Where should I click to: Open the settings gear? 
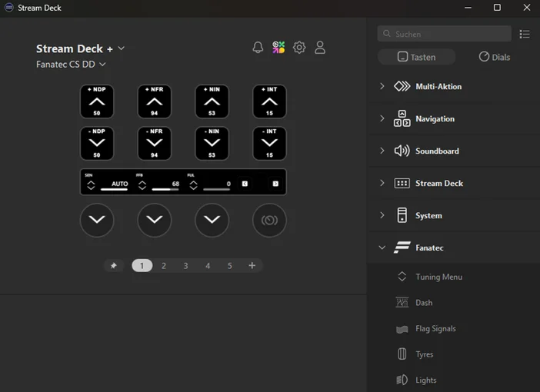pos(299,48)
